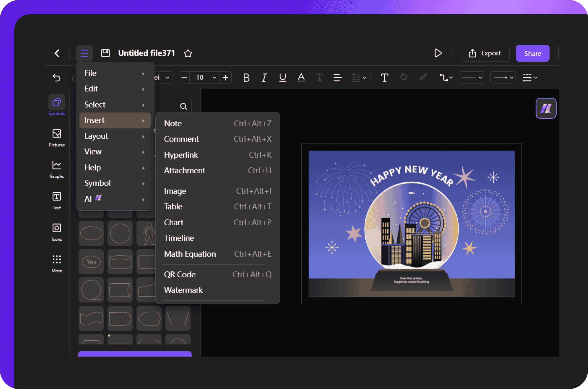Start presentation with the play icon
This screenshot has height=389, width=588.
tap(438, 53)
